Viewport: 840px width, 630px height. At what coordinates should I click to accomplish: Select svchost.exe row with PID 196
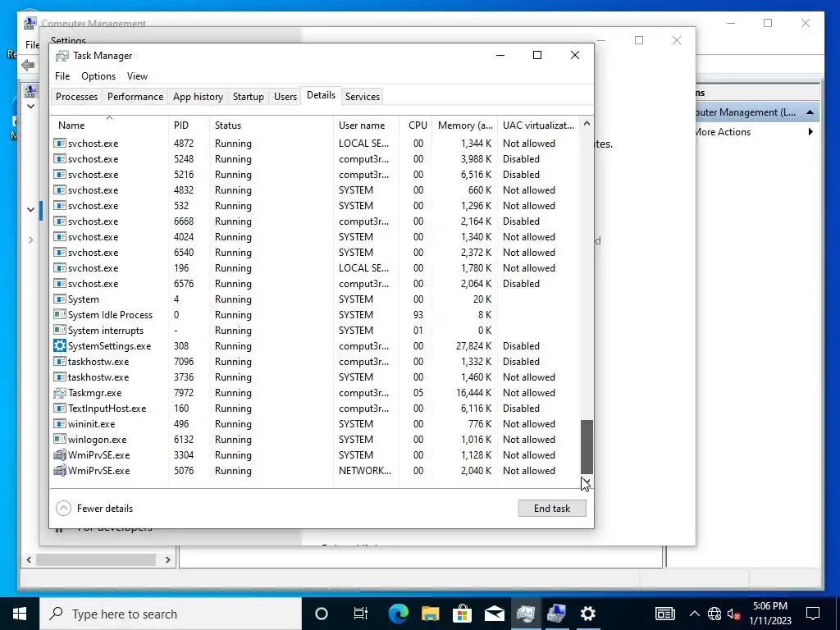316,268
